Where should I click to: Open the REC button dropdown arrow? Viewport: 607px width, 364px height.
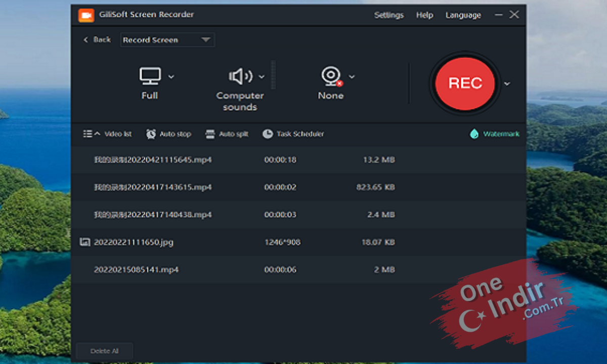coord(507,84)
